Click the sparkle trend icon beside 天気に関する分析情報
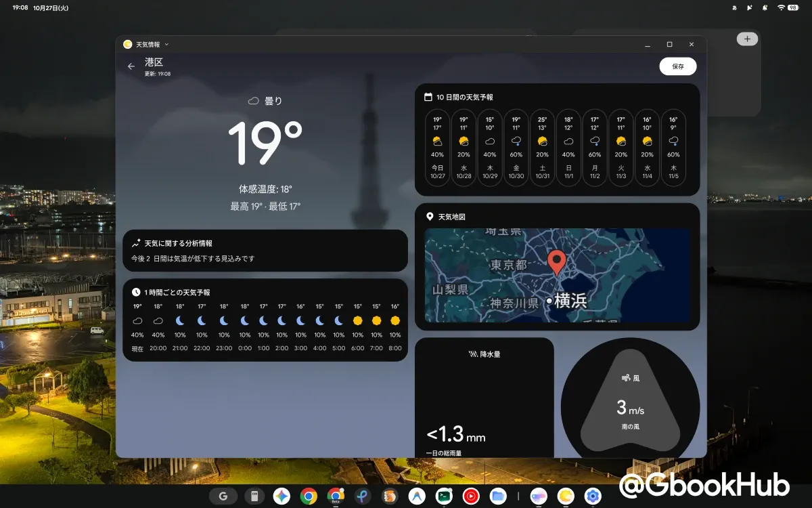This screenshot has width=812, height=508. (x=136, y=242)
